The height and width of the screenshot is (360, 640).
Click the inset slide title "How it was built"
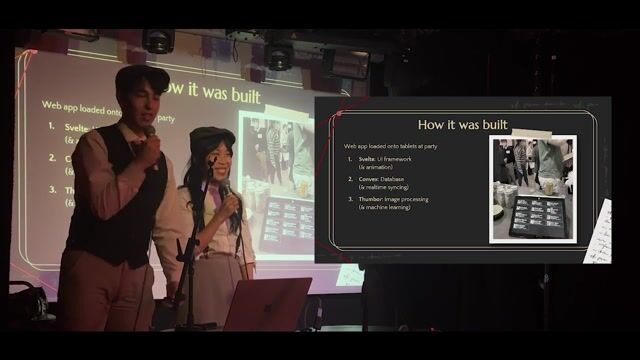coord(462,124)
